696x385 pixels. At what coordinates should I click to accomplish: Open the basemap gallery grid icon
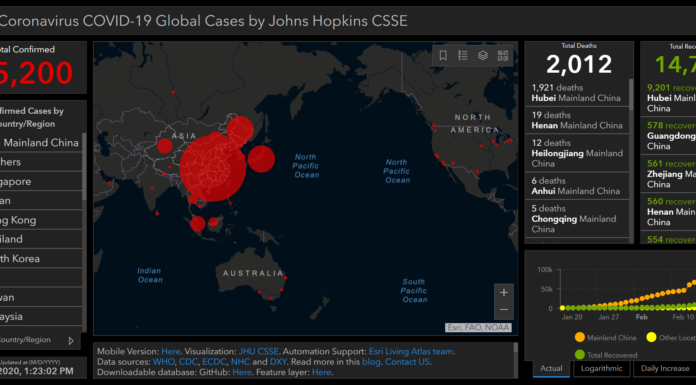[x=503, y=56]
